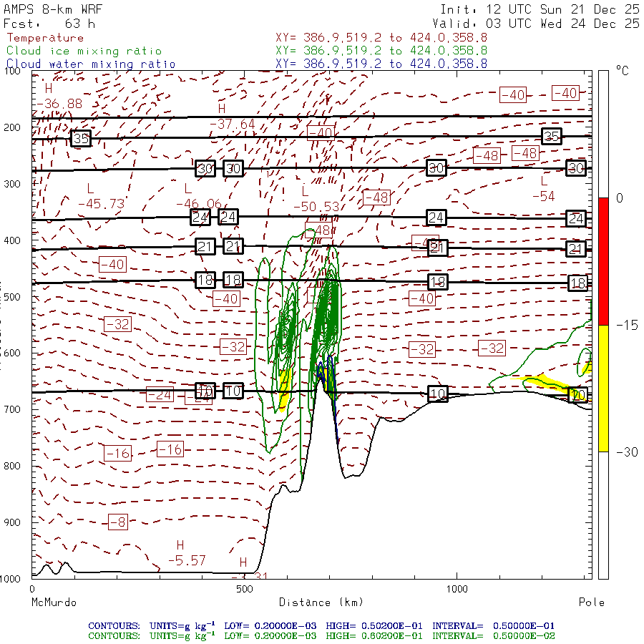The height and width of the screenshot is (644, 644).
Task: Click the red segment of the color bar
Action: (x=603, y=261)
